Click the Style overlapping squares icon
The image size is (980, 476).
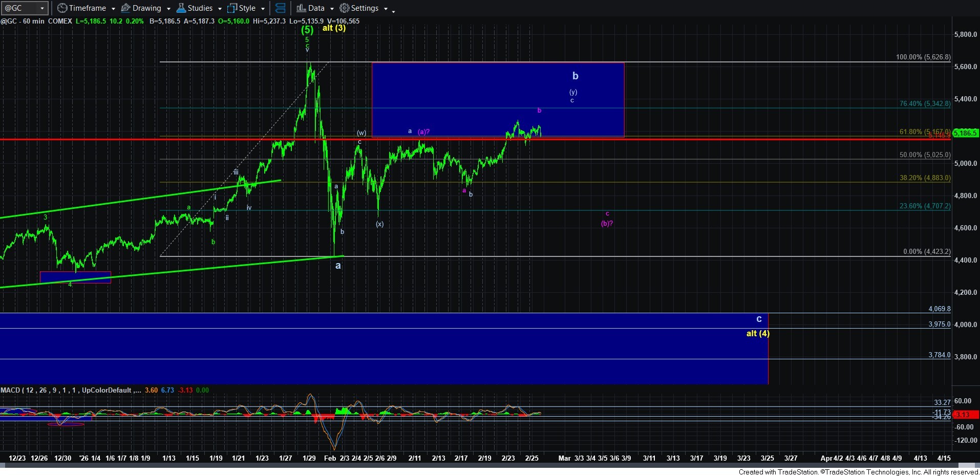(x=232, y=8)
